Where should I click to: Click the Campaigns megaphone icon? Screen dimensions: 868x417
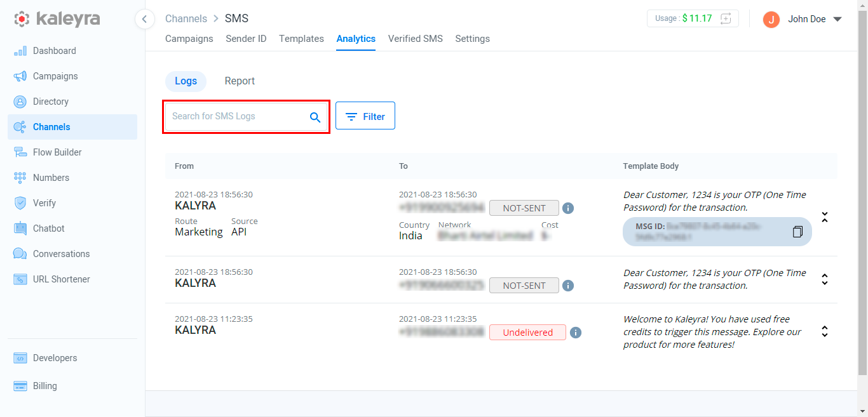click(20, 76)
